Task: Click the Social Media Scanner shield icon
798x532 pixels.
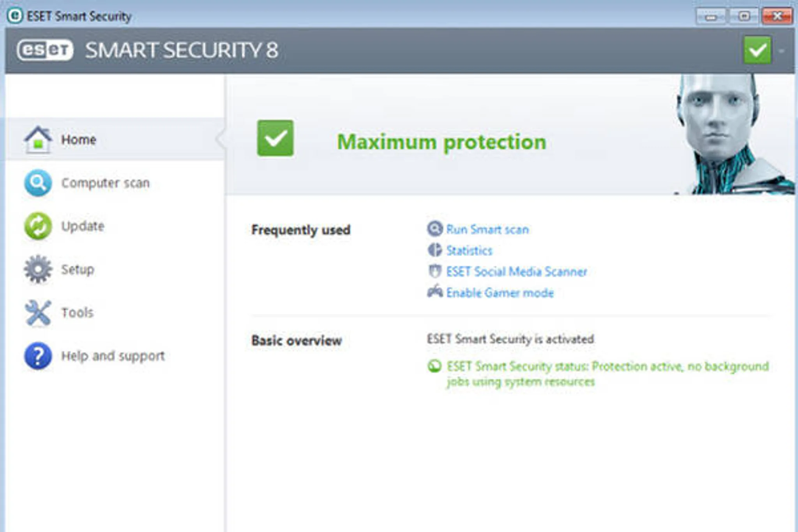Action: click(434, 271)
